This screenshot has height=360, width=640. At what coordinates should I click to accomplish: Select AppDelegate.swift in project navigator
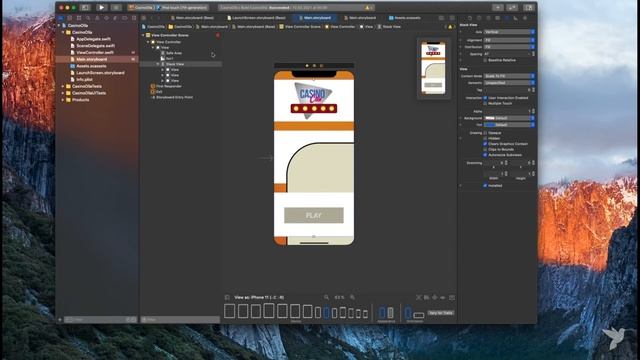click(93, 39)
